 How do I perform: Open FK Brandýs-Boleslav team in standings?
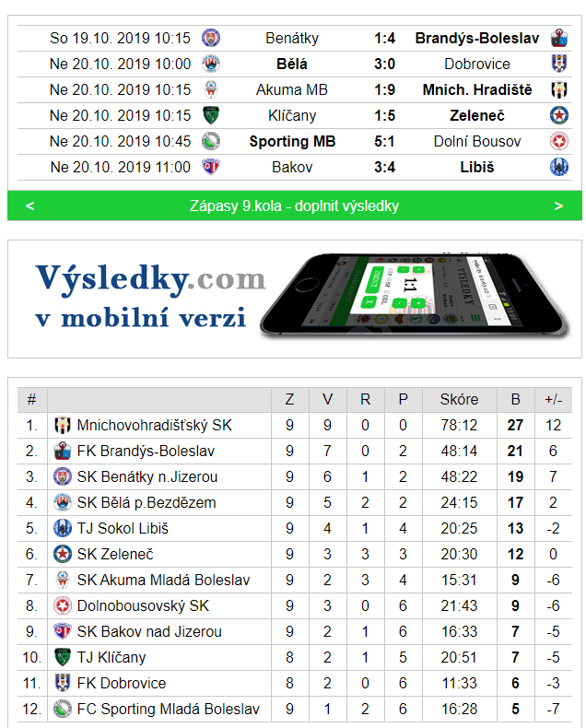click(x=146, y=451)
